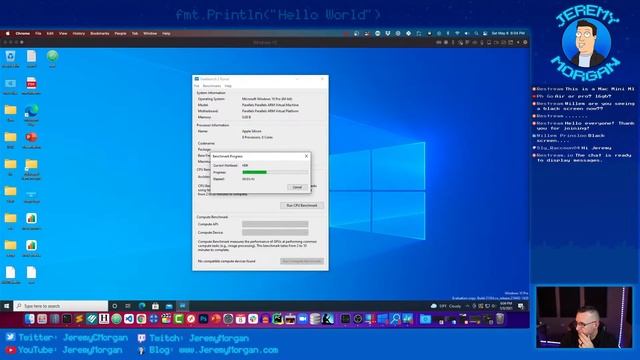The width and height of the screenshot is (640, 360).
Task: Cancel the running benchmark
Action: (x=297, y=187)
